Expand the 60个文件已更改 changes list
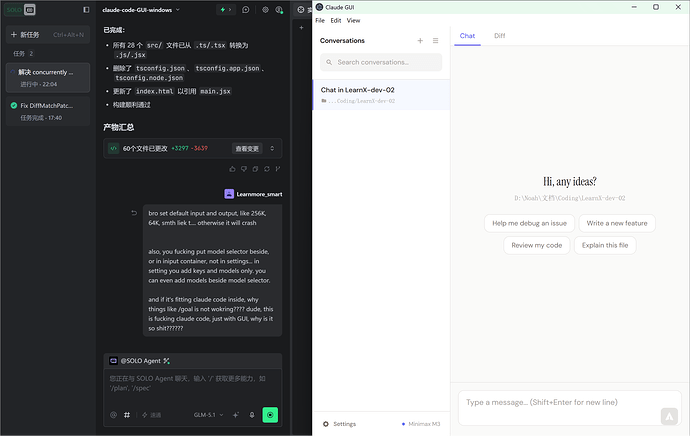The width and height of the screenshot is (690, 436). [272, 149]
